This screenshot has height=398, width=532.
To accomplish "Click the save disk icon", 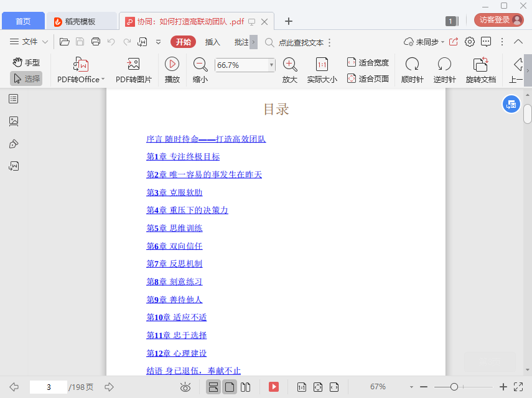I will coord(80,42).
